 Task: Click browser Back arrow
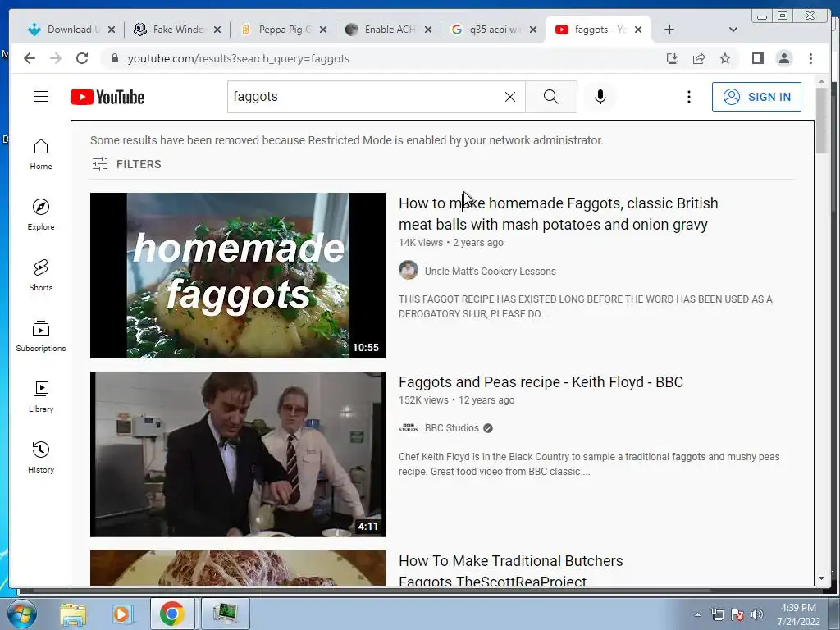pyautogui.click(x=30, y=58)
